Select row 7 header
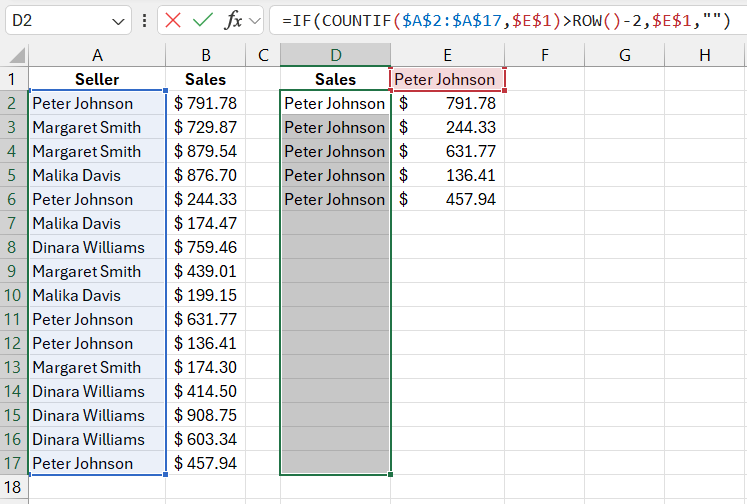This screenshot has height=504, width=747. click(14, 223)
